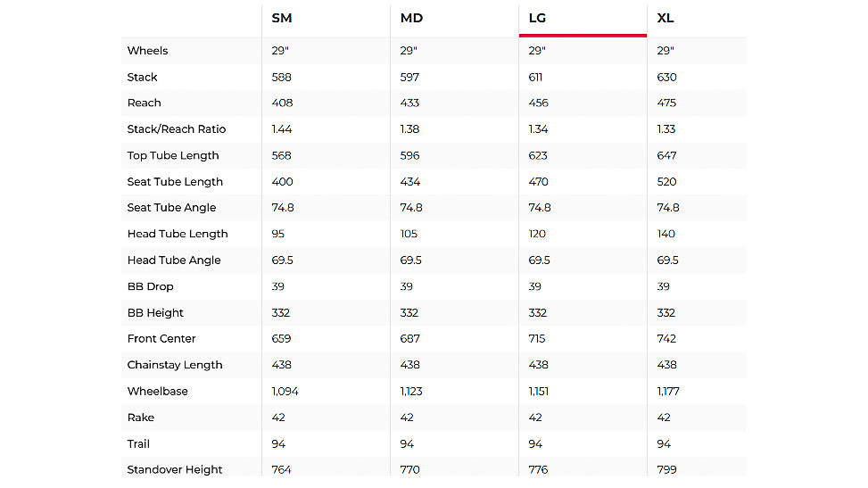The width and height of the screenshot is (868, 488).
Task: Select the XL Seat Tube Length value 520
Action: point(667,182)
